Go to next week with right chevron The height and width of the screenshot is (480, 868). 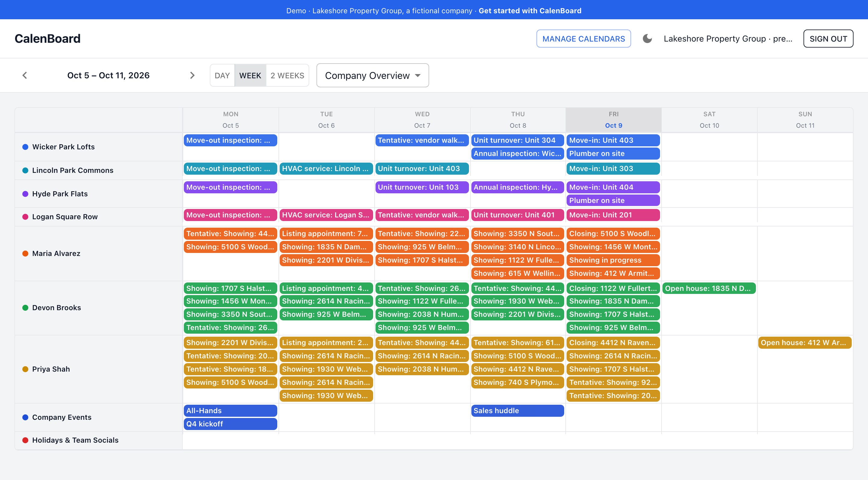(x=192, y=75)
